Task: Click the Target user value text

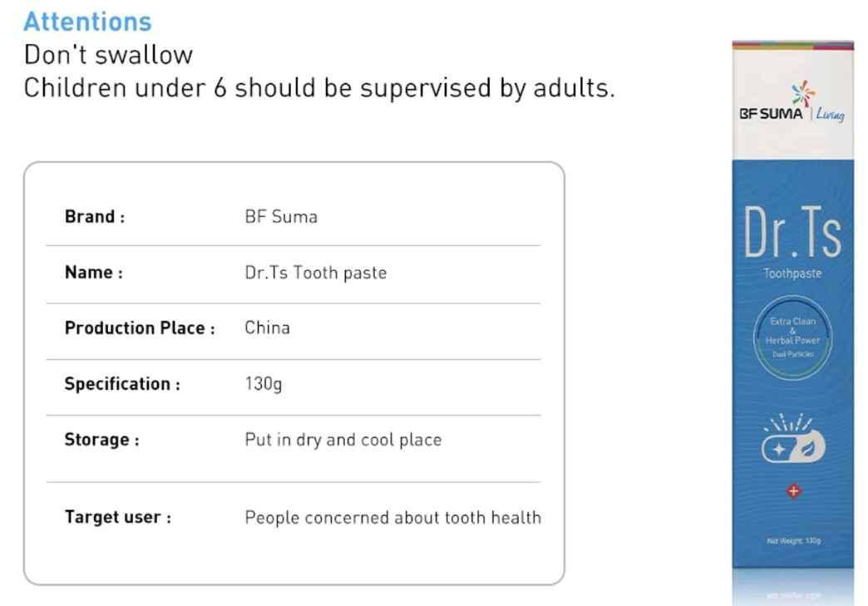Action: (392, 518)
